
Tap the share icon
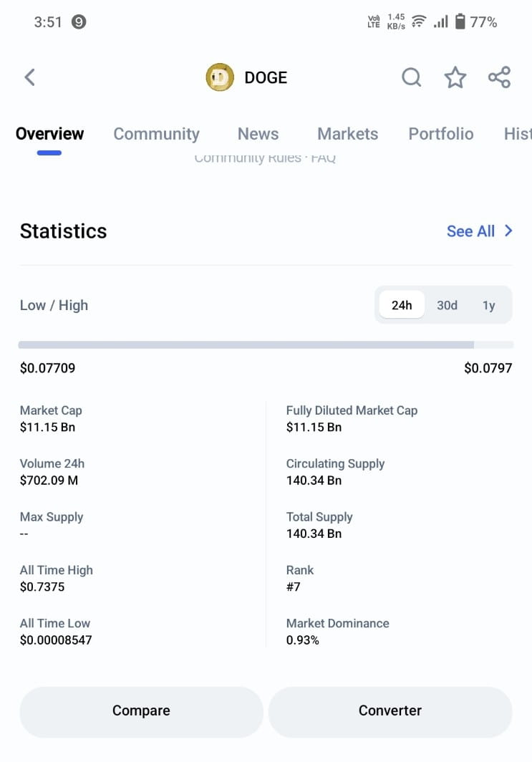click(499, 77)
